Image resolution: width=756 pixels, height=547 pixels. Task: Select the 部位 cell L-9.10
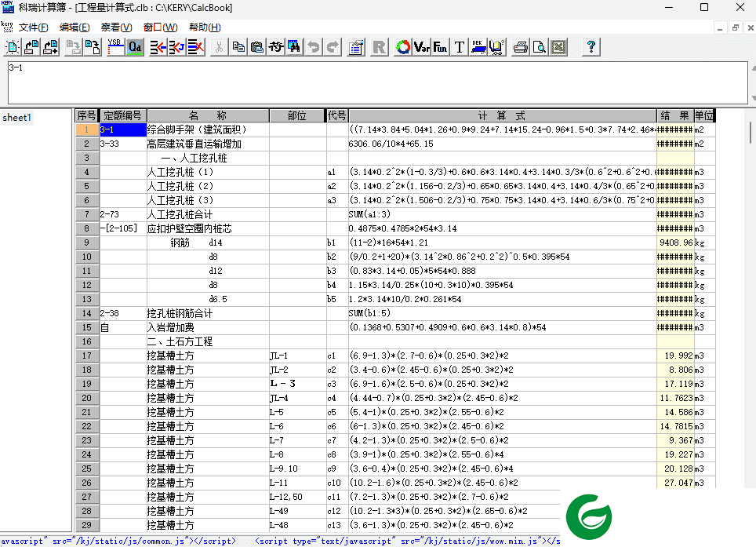(297, 469)
